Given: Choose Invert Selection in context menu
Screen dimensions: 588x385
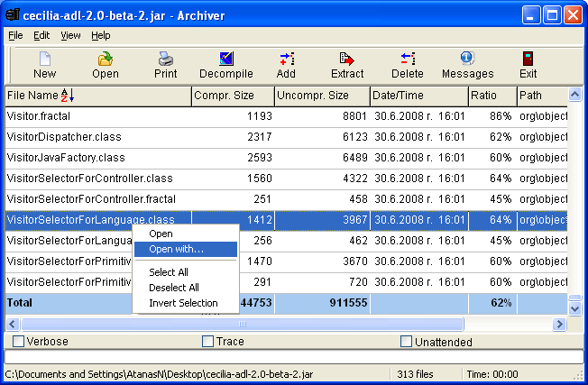Looking at the screenshot, I should pyautogui.click(x=186, y=303).
